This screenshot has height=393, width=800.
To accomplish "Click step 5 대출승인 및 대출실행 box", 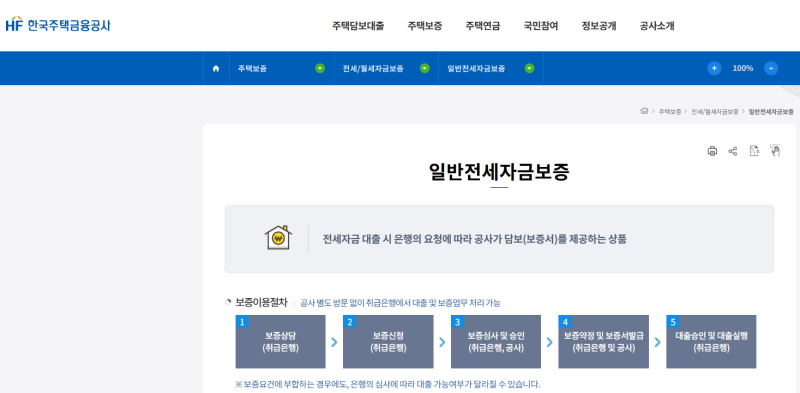I will pyautogui.click(x=711, y=341).
